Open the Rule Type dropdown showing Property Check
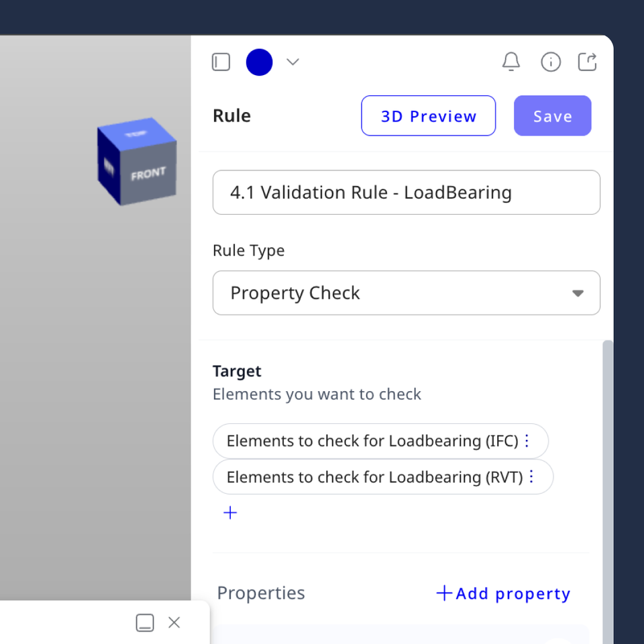The image size is (644, 644). pos(406,292)
